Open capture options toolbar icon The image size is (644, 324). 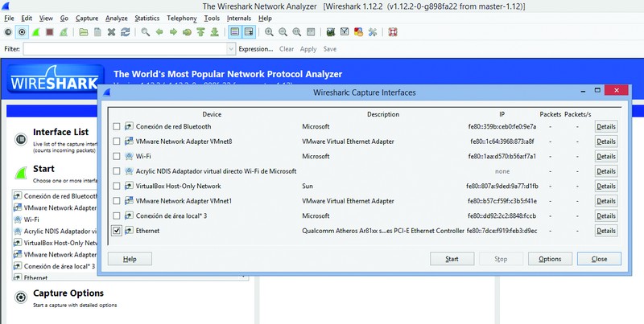(22, 32)
